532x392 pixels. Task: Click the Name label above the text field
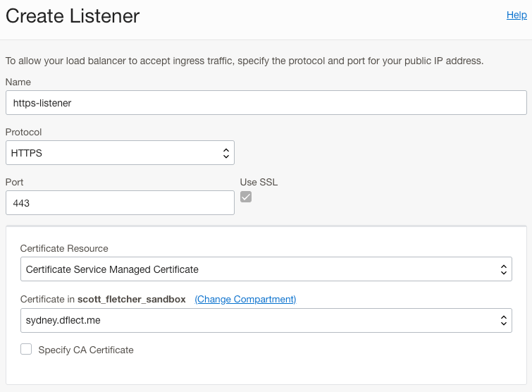click(18, 82)
